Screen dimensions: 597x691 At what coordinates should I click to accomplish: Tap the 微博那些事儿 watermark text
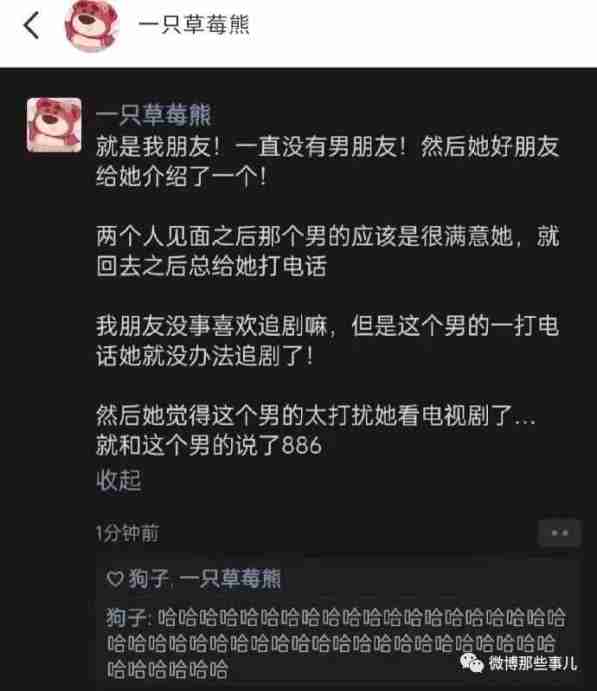(533, 663)
